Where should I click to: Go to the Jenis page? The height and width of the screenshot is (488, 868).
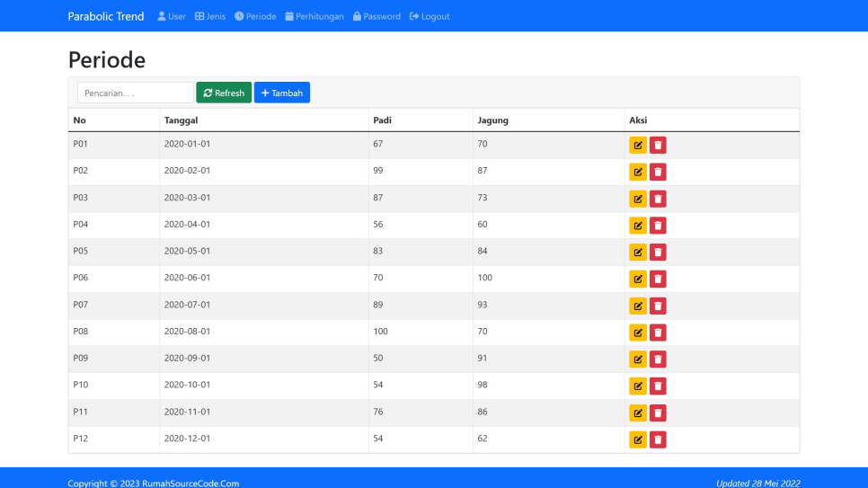[210, 16]
